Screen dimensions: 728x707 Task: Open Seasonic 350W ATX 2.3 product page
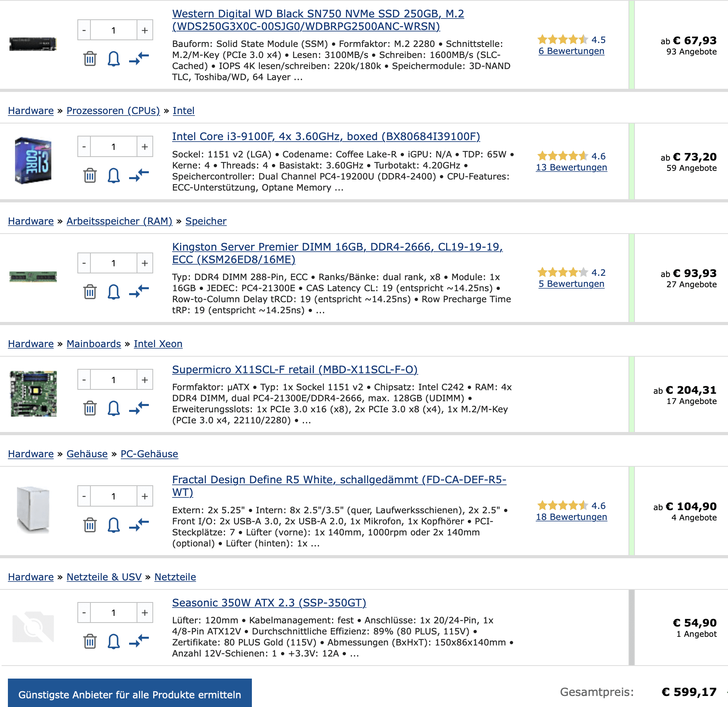click(269, 602)
